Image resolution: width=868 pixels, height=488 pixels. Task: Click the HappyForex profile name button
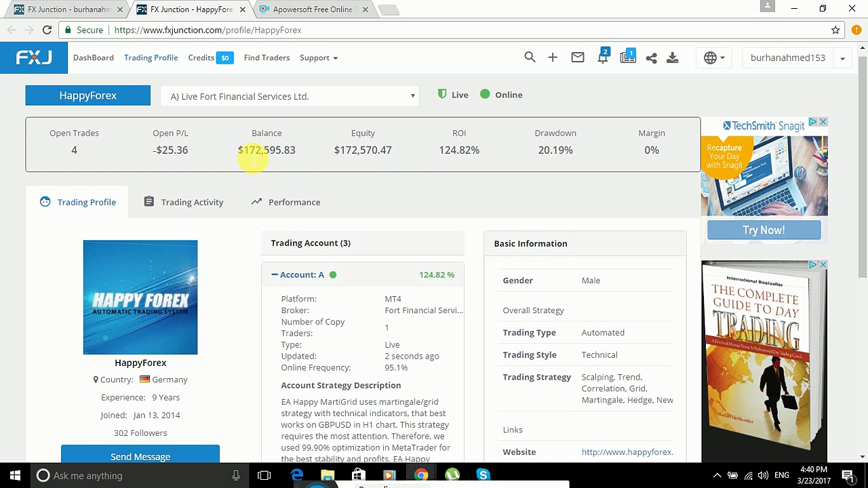[x=88, y=96]
